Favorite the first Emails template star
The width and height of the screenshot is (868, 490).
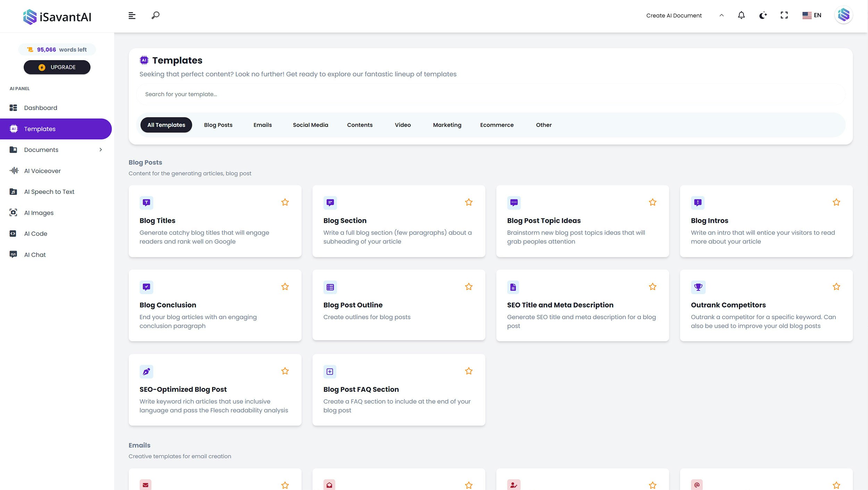[285, 485]
